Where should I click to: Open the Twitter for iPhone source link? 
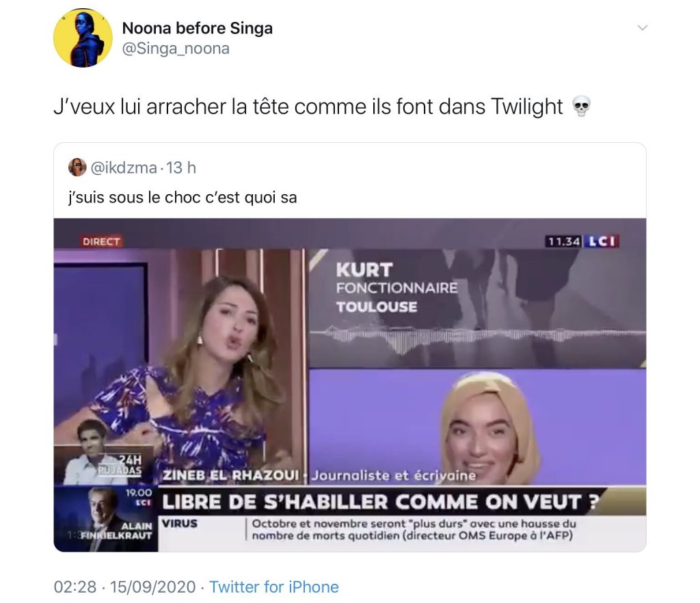click(274, 587)
